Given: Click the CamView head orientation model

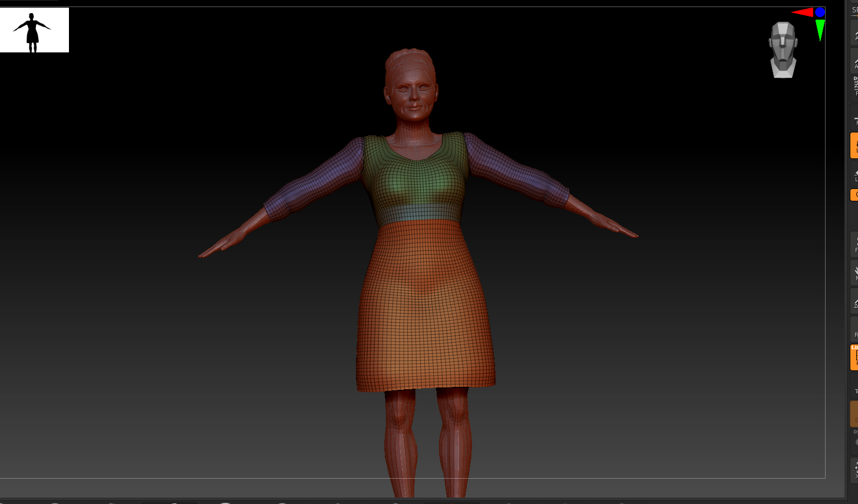Looking at the screenshot, I should click(783, 50).
